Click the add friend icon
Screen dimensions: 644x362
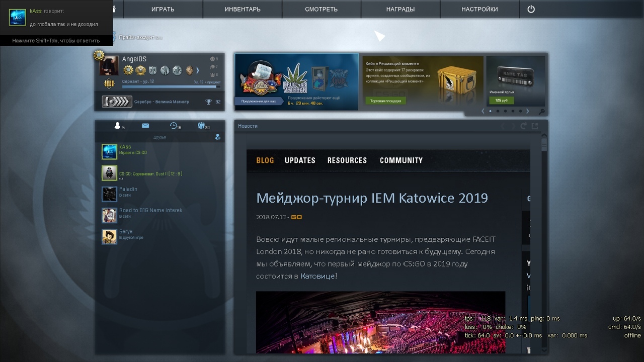[x=218, y=137]
